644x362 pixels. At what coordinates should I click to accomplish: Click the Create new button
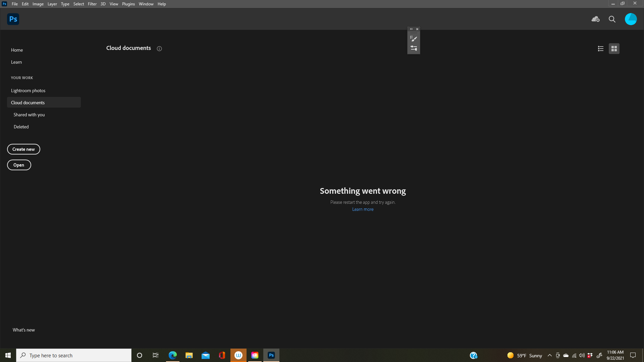(x=23, y=149)
